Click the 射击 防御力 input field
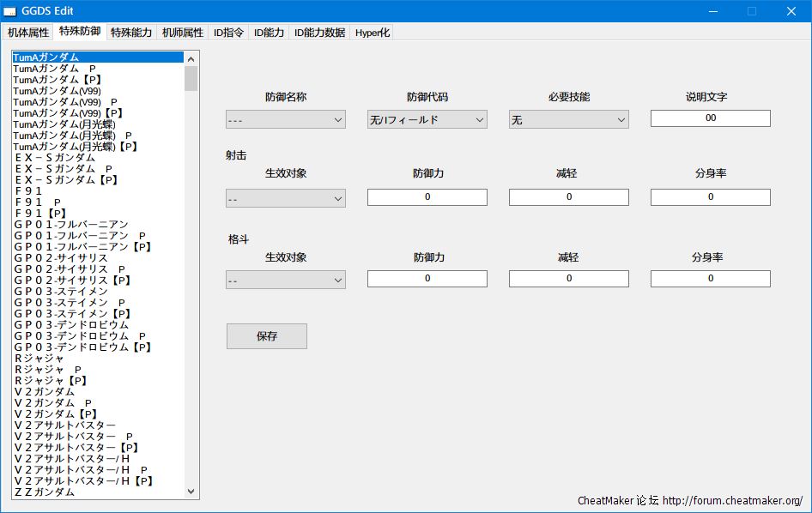812x513 pixels. coord(427,197)
